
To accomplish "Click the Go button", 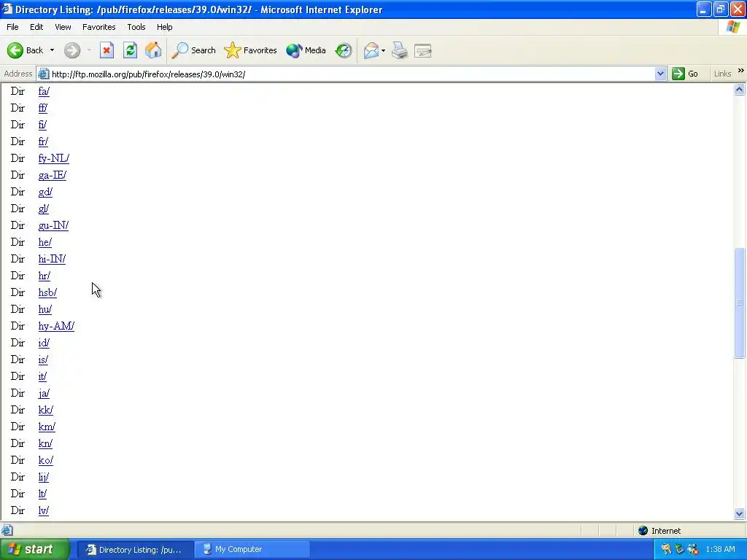I will point(685,74).
